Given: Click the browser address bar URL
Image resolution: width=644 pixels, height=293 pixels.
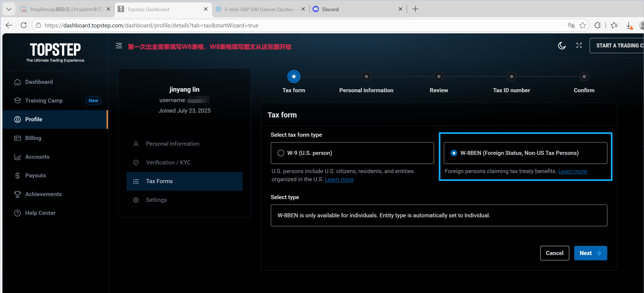Looking at the screenshot, I should click(x=152, y=25).
